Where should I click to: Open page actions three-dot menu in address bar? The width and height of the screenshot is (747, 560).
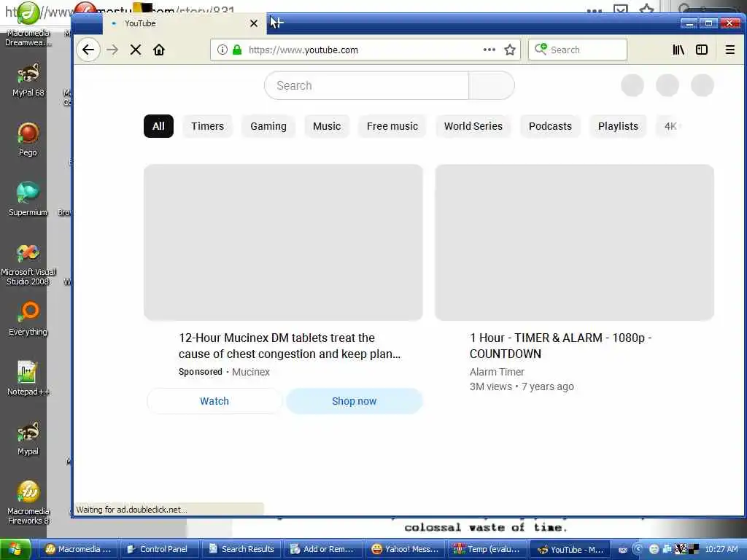[489, 50]
